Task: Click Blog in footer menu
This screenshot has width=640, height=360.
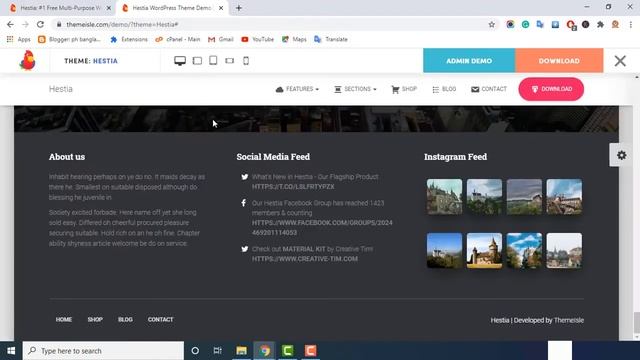Action: pyautogui.click(x=125, y=320)
